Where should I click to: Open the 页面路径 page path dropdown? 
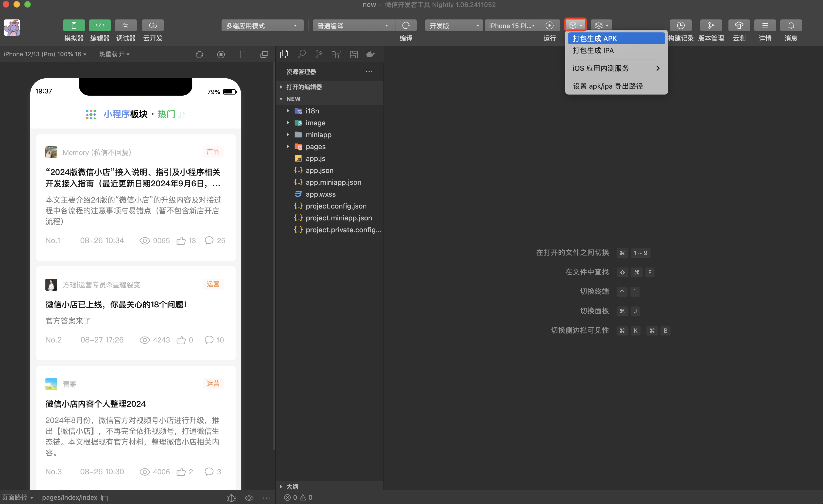(17, 497)
